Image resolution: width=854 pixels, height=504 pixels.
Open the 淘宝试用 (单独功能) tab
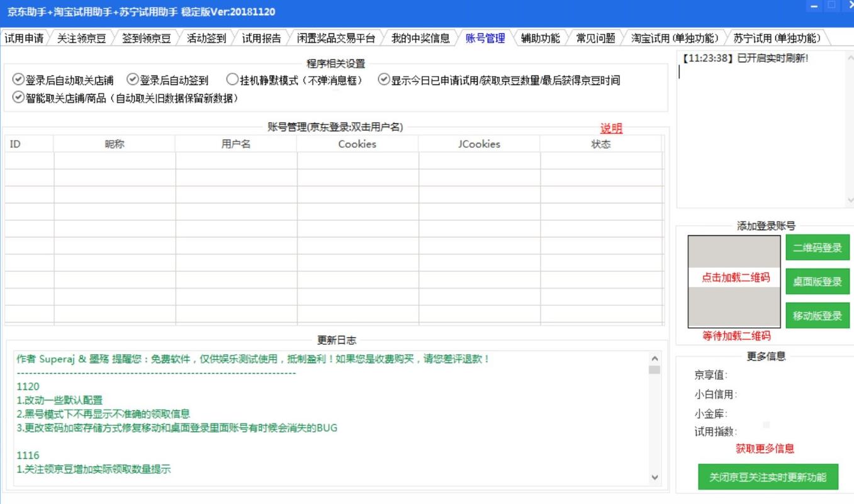click(675, 38)
